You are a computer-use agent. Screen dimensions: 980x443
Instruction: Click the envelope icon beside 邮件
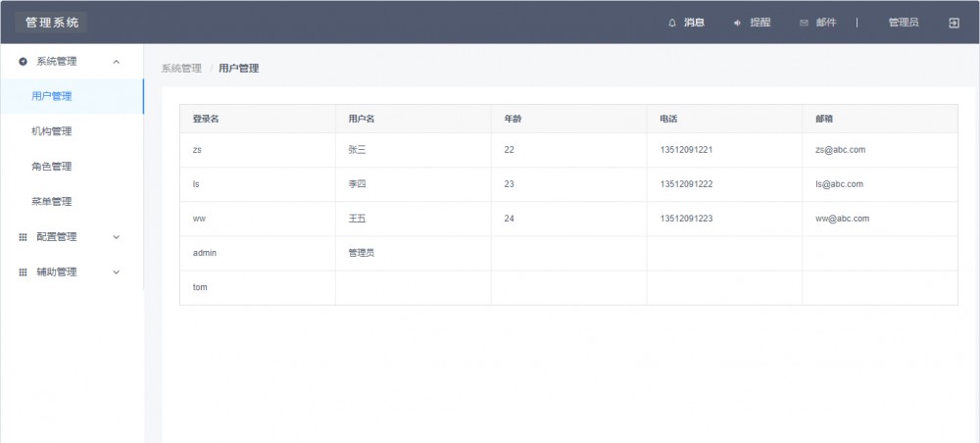(804, 24)
